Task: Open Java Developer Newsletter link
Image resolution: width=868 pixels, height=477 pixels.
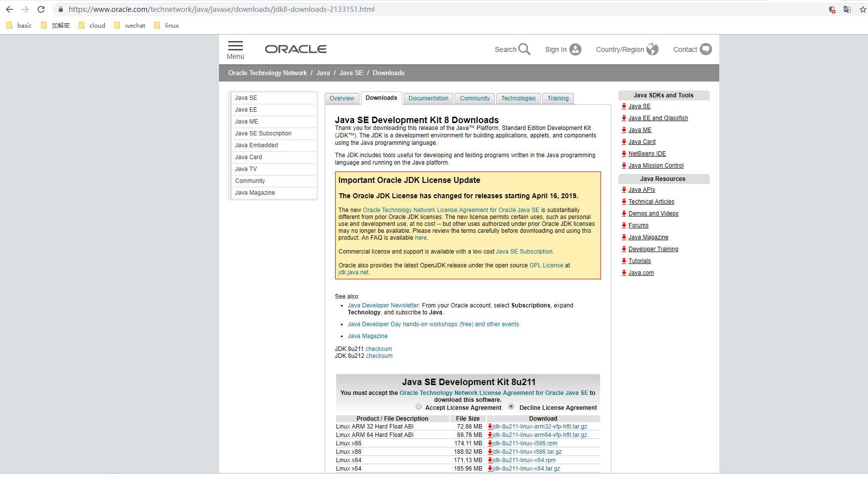Action: click(383, 305)
